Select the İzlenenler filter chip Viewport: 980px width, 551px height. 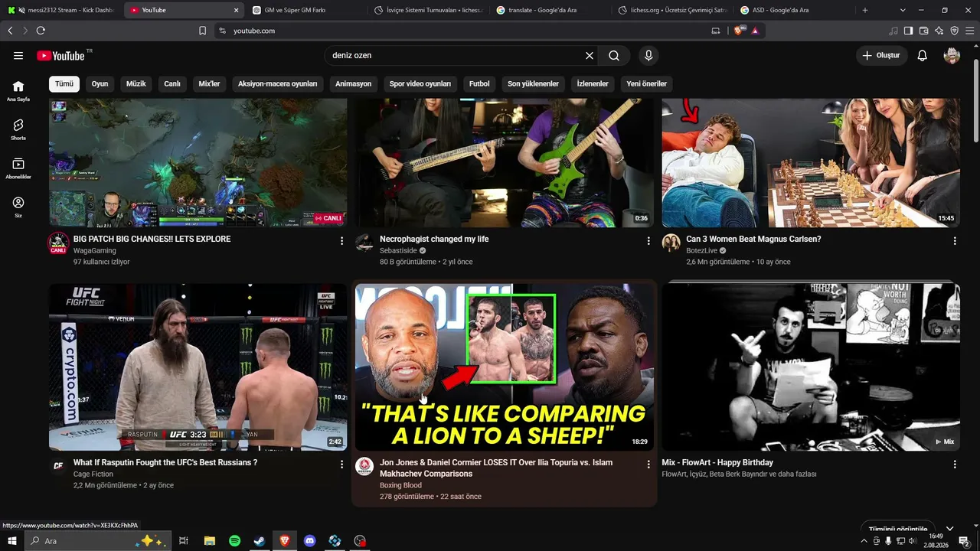pyautogui.click(x=593, y=84)
